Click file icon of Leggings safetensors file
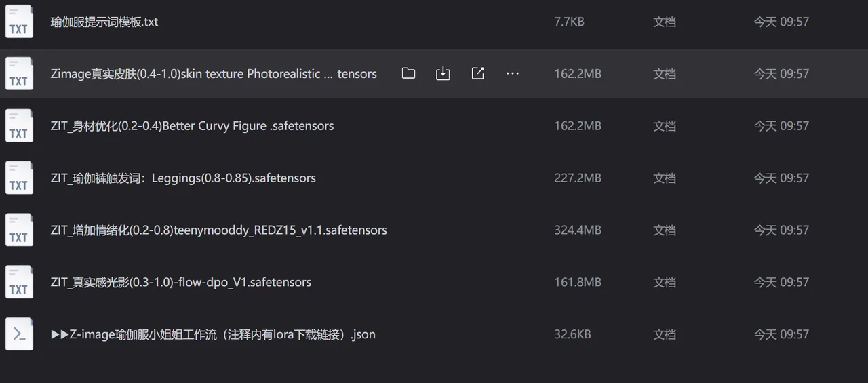This screenshot has width=868, height=383. (19, 178)
